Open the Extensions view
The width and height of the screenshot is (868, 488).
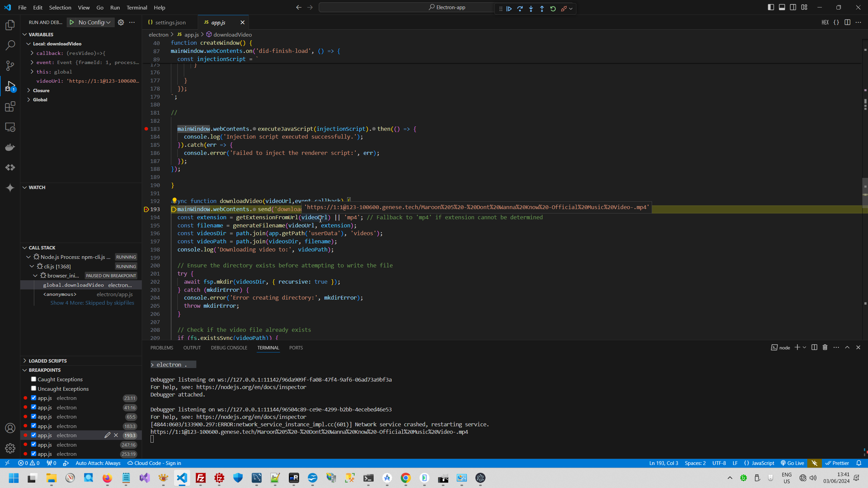click(x=10, y=107)
